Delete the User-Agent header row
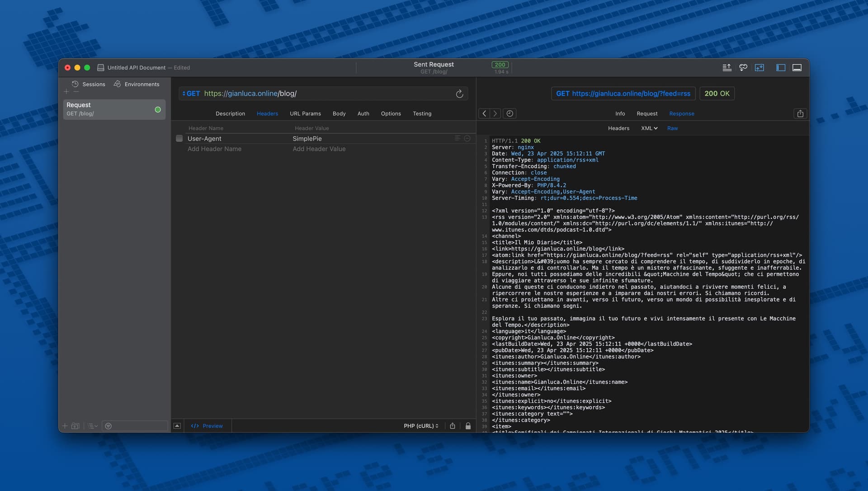Viewport: 868px width, 491px height. click(x=467, y=138)
